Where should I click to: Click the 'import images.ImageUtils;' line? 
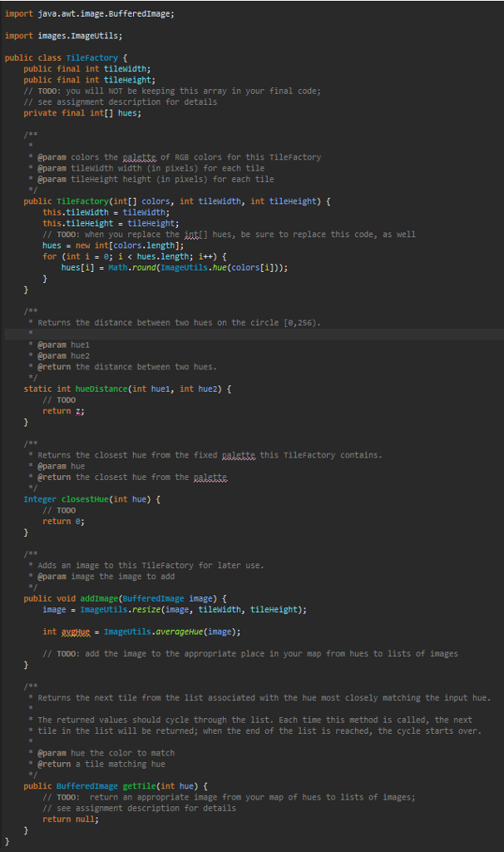point(63,36)
